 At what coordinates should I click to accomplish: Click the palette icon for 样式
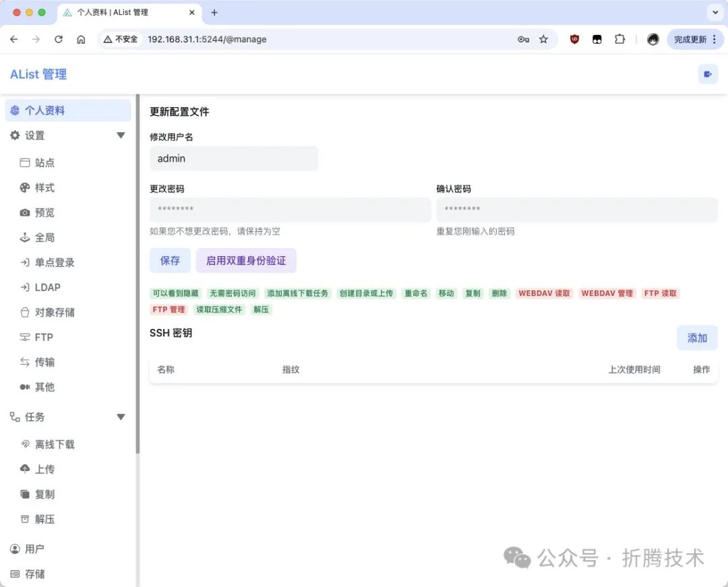pyautogui.click(x=25, y=187)
